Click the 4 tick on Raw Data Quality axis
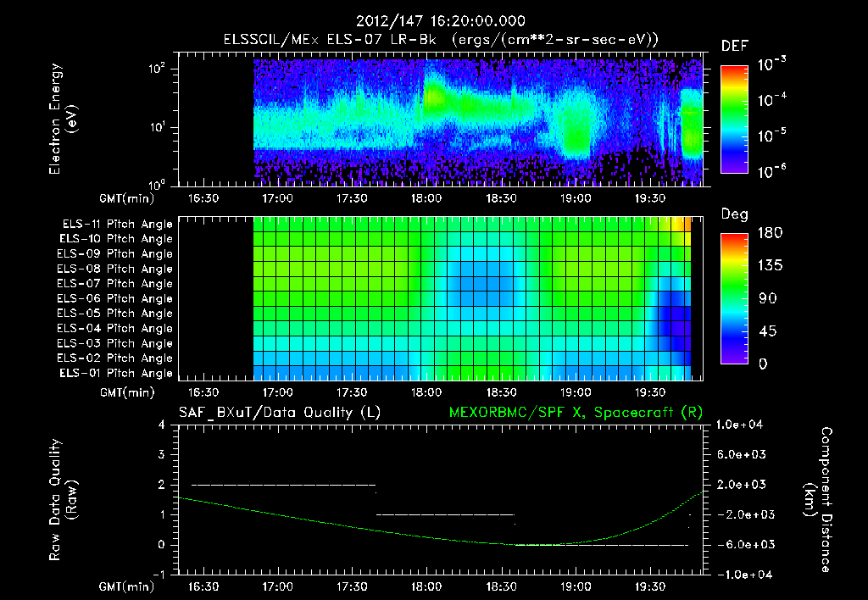Viewport: 868px width, 600px height. point(161,425)
